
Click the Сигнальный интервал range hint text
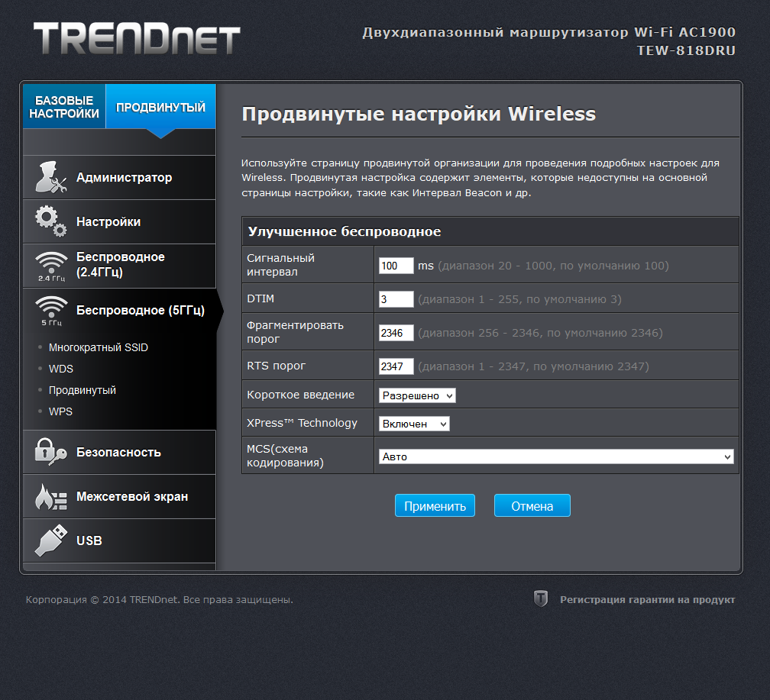point(553,266)
